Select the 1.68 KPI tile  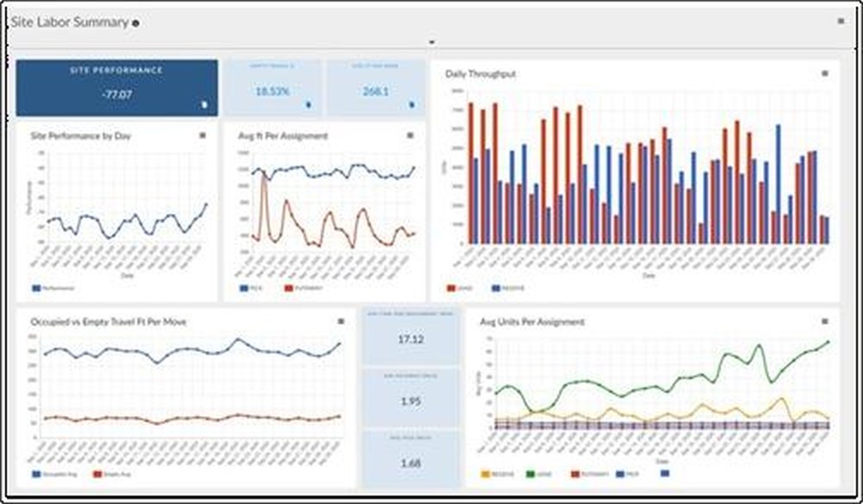(411, 460)
